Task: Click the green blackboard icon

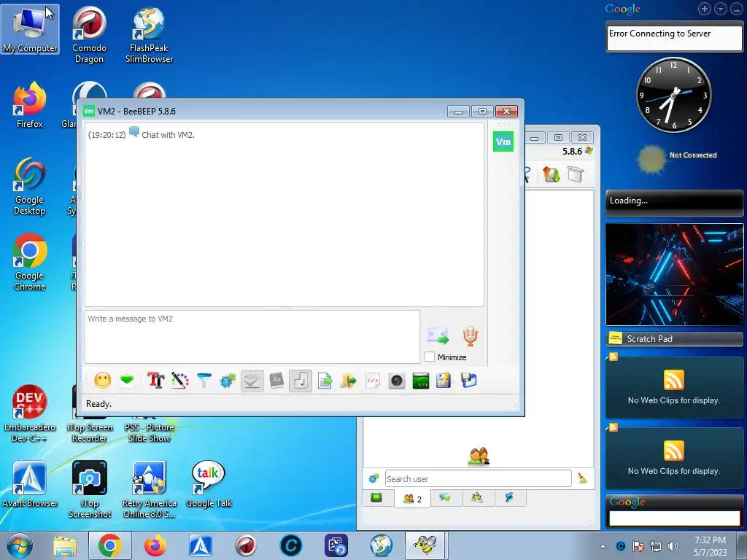Action: point(420,381)
